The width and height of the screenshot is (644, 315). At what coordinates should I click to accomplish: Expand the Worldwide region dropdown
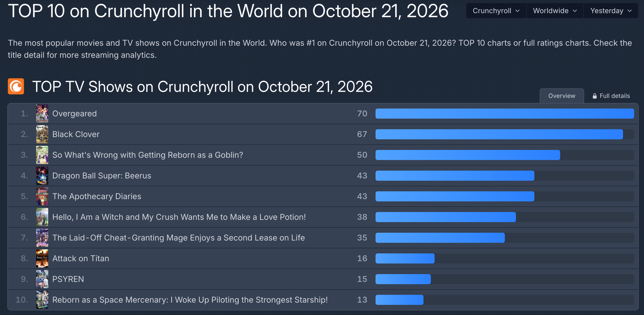click(555, 11)
